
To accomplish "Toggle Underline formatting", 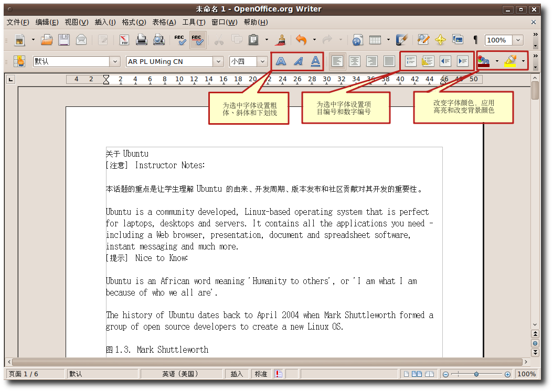I will tap(315, 61).
